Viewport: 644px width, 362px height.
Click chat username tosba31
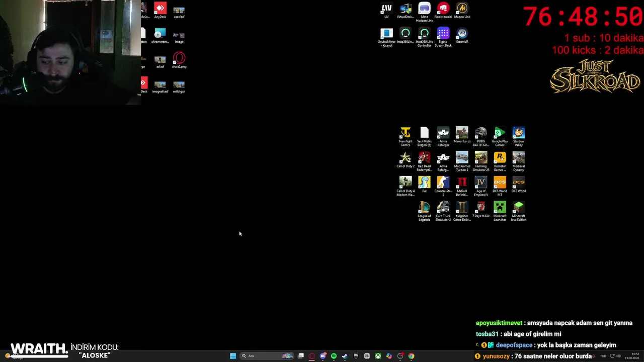pos(487,334)
